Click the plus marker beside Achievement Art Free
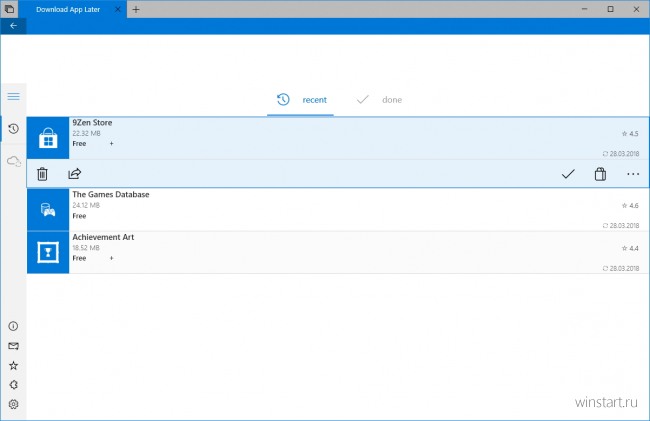Image resolution: width=650 pixels, height=421 pixels. pos(112,258)
